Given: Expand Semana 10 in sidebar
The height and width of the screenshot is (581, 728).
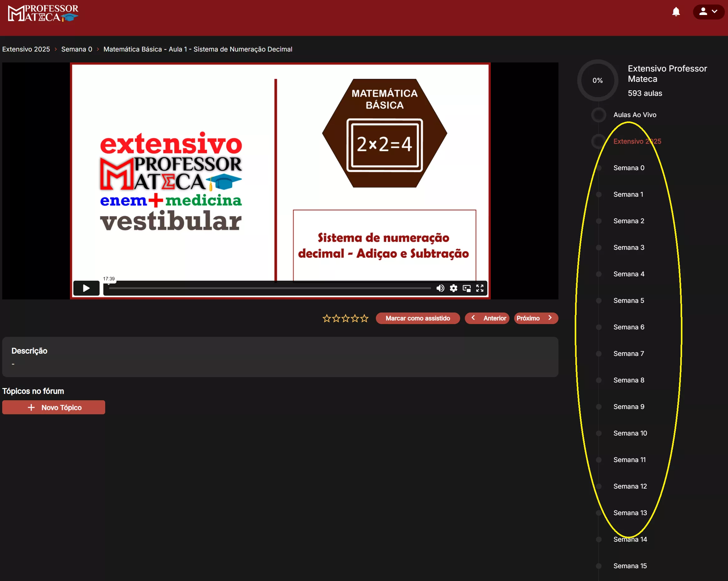Looking at the screenshot, I should [x=630, y=433].
